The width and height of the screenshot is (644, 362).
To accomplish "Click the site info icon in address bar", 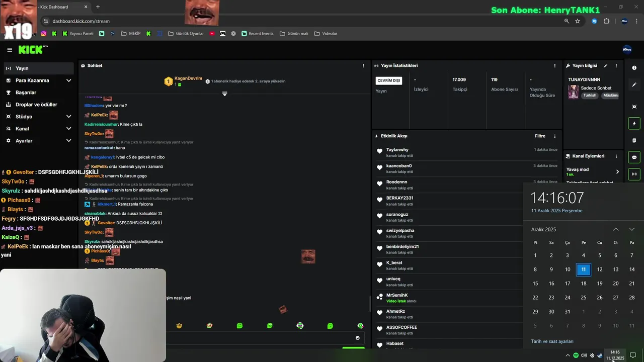I will click(x=46, y=21).
